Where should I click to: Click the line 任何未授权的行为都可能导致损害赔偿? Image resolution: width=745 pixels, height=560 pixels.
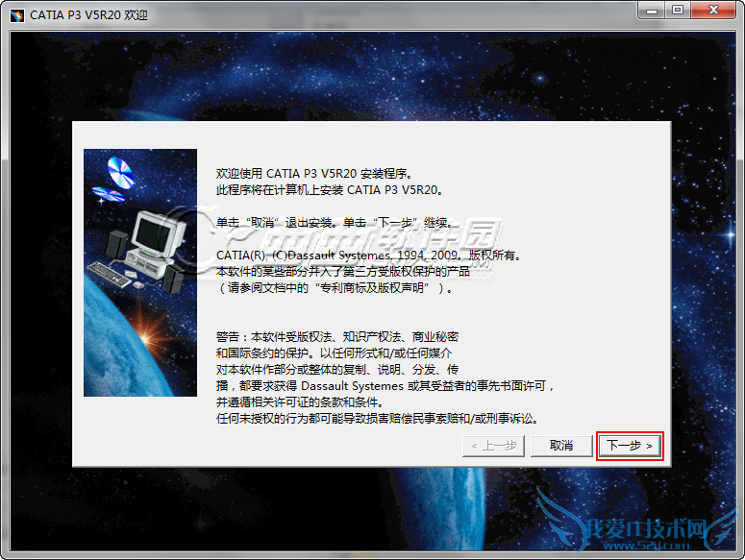pos(377,418)
